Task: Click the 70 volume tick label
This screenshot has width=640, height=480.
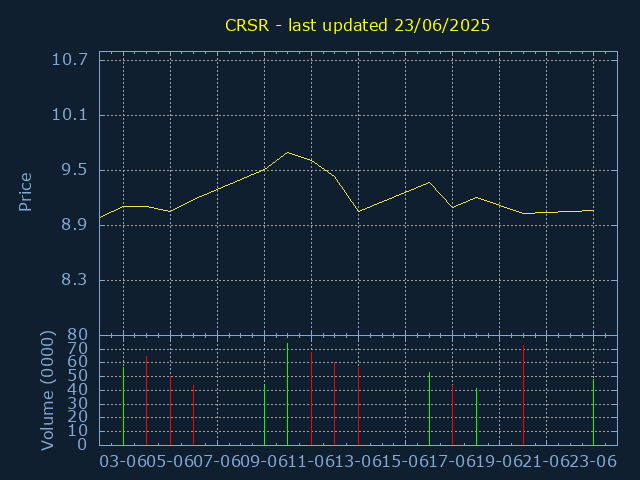Action: tap(78, 349)
